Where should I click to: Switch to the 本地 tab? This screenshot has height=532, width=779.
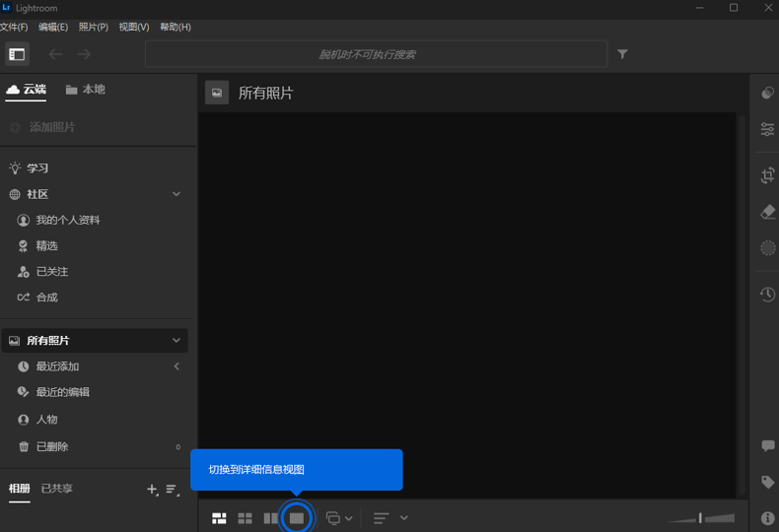point(86,90)
